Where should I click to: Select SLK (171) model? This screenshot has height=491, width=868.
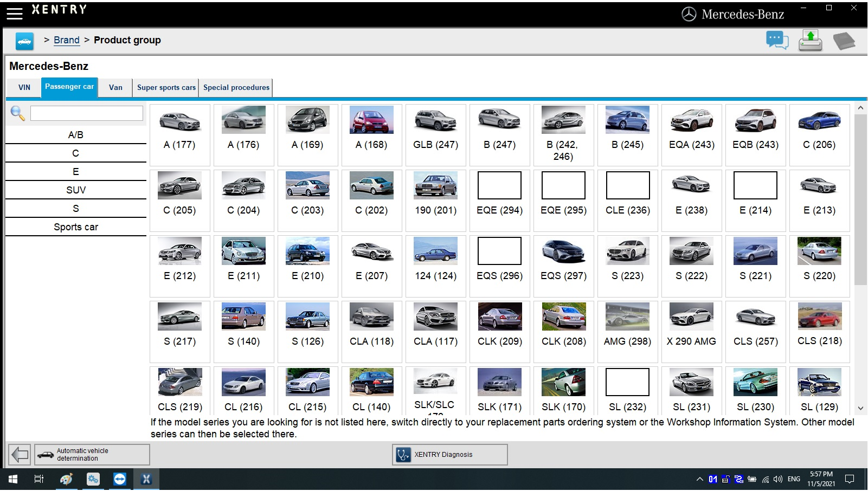[500, 391]
